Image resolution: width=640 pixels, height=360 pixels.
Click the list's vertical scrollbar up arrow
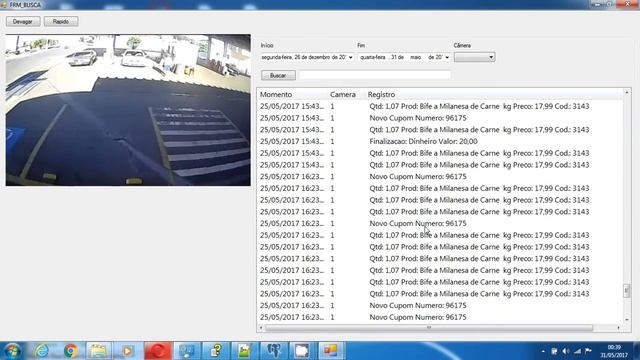point(627,93)
